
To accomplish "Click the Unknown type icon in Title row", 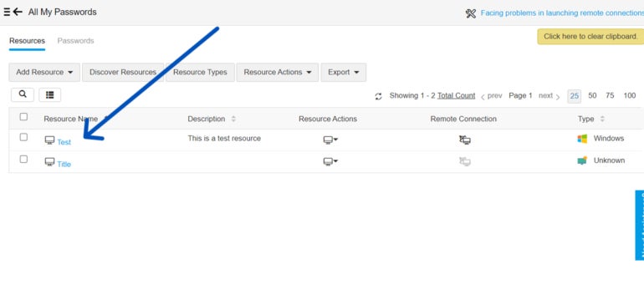I will click(582, 160).
